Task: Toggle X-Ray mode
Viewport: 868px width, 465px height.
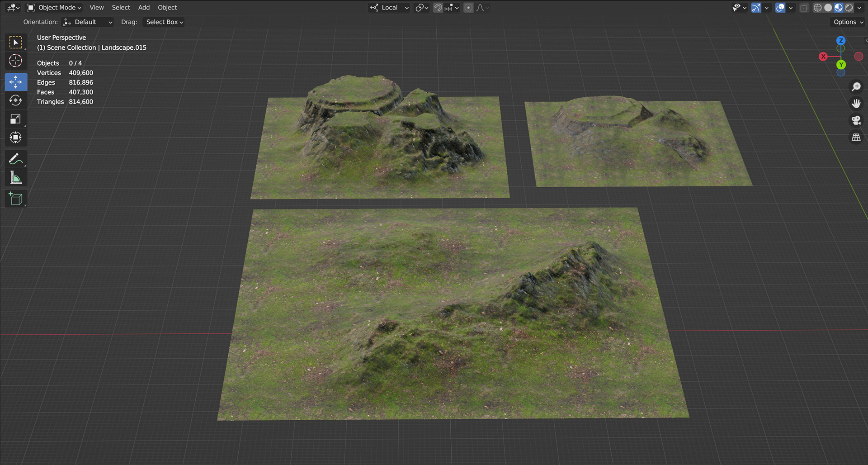Action: [804, 8]
